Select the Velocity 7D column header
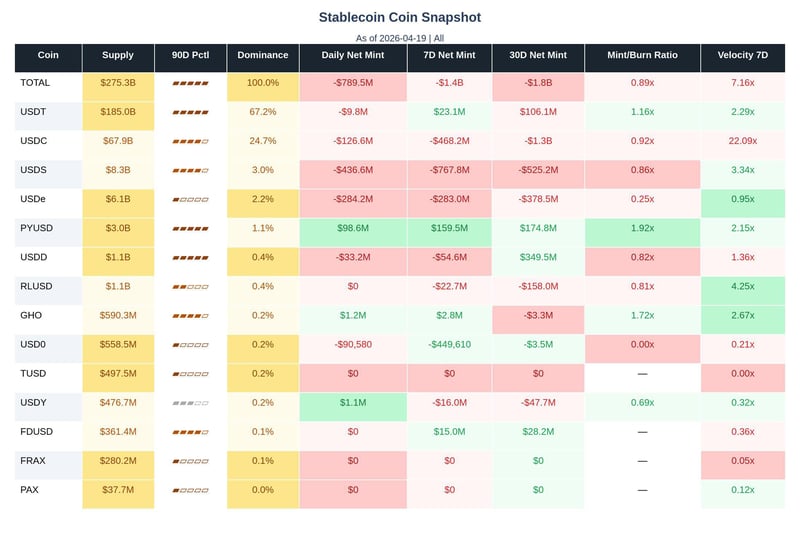The height and width of the screenshot is (538, 800). click(742, 55)
